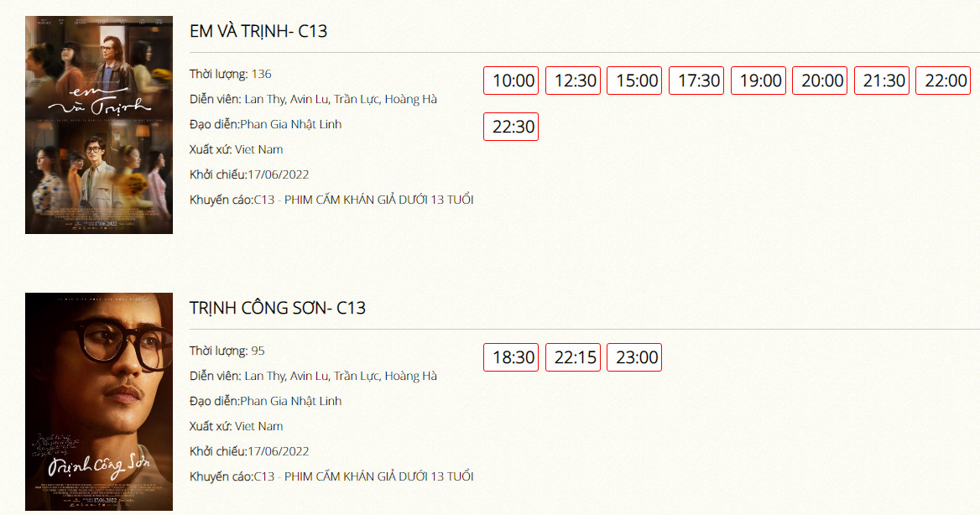This screenshot has height=515, width=980.
Task: Open the Em và Trịnh movie poster
Action: click(x=99, y=125)
